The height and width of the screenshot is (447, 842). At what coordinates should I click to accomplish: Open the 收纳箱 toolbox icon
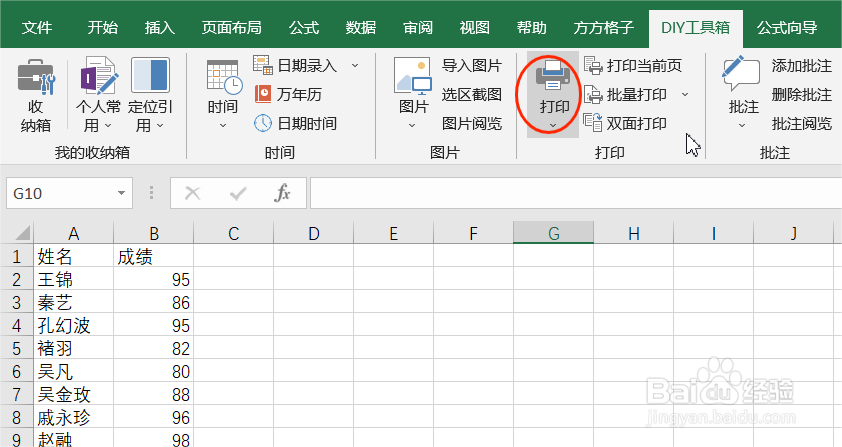35,77
